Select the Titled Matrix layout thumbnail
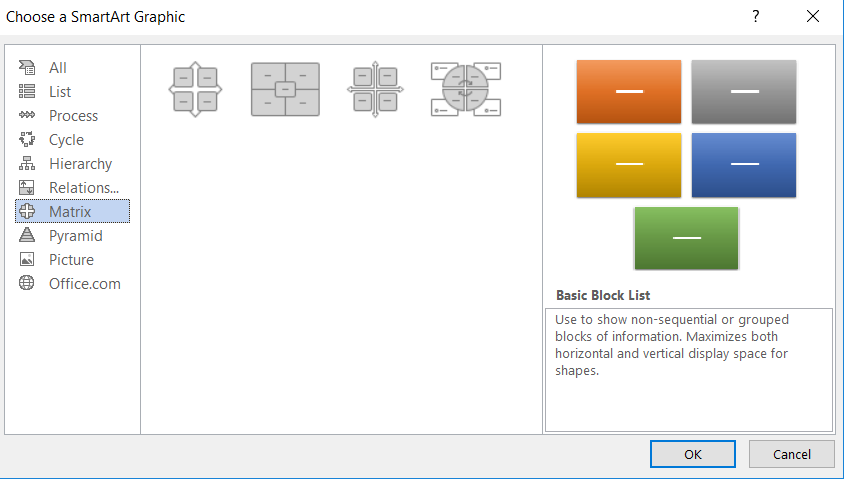Image resolution: width=844 pixels, height=479 pixels. 285,90
